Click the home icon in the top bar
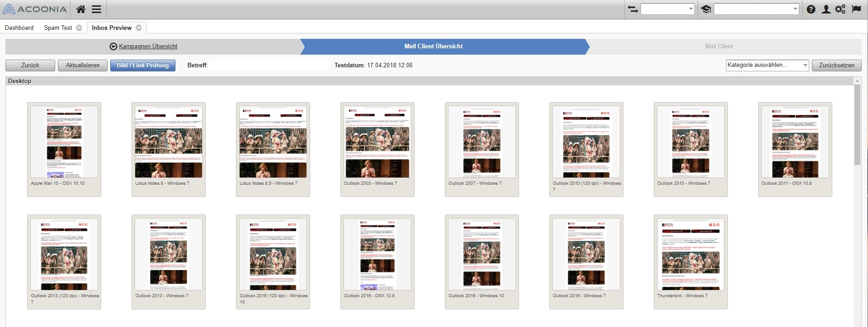This screenshot has height=327, width=868. point(81,9)
